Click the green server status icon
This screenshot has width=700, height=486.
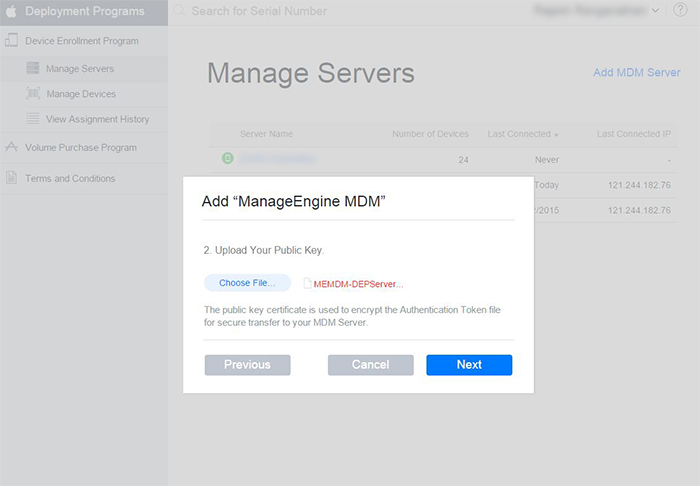pyautogui.click(x=228, y=158)
